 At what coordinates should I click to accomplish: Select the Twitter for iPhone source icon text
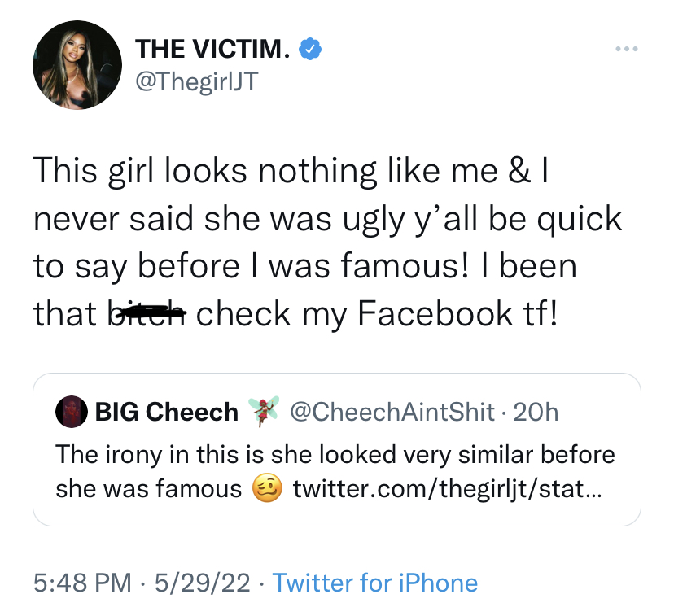[374, 583]
